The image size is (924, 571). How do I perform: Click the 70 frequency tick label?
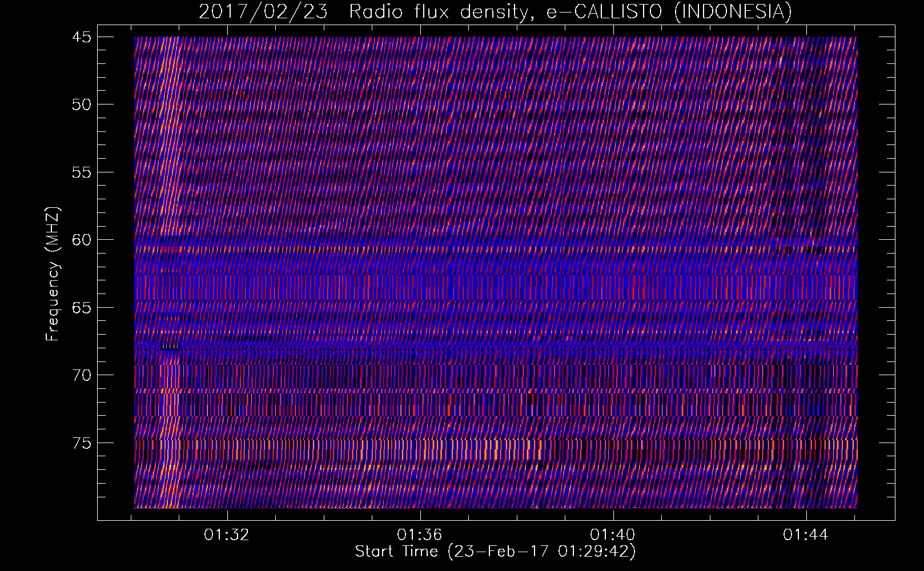click(x=81, y=375)
